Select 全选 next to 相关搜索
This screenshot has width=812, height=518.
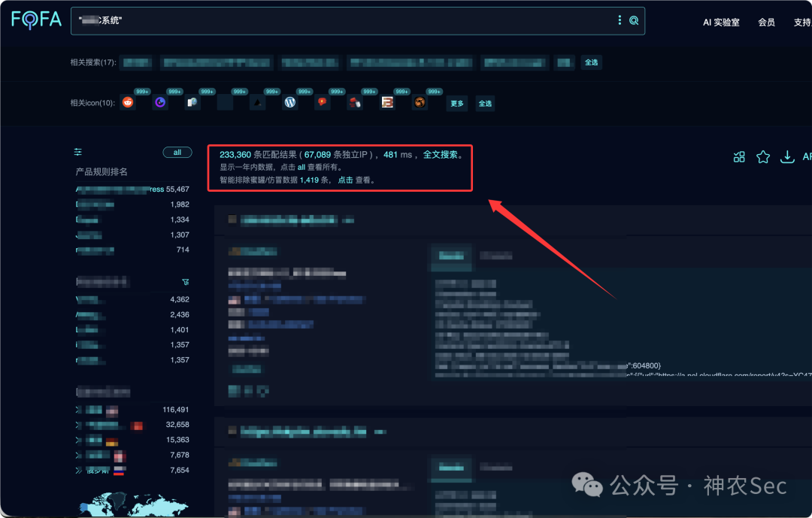(x=591, y=62)
